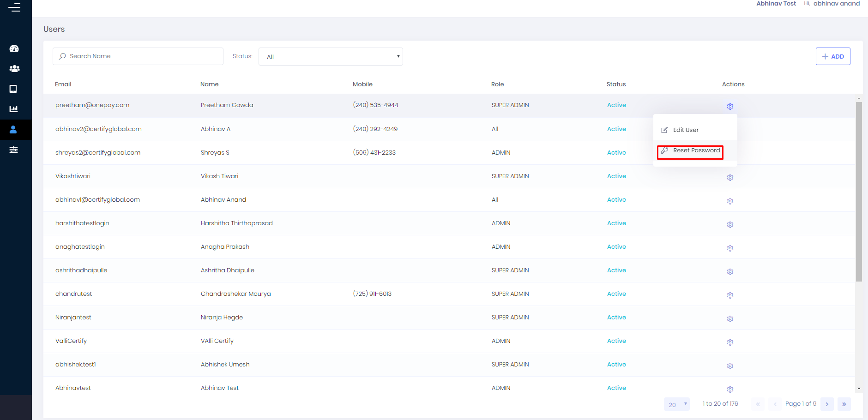Screen dimensions: 868x420
Task: Open actions gear for Vikash Tiwari
Action: click(730, 178)
